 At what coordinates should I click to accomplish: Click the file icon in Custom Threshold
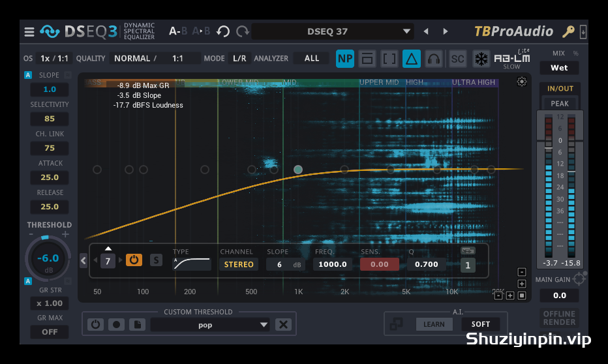(x=137, y=324)
